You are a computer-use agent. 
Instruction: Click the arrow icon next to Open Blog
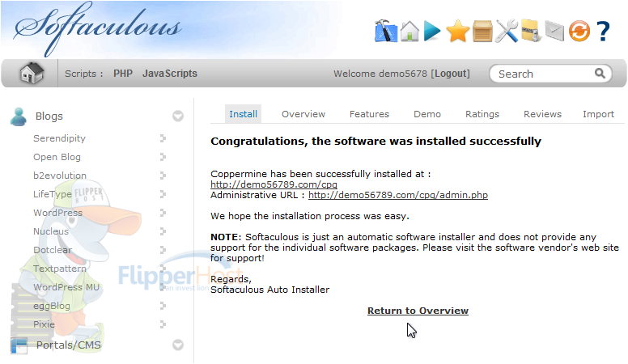pyautogui.click(x=163, y=157)
